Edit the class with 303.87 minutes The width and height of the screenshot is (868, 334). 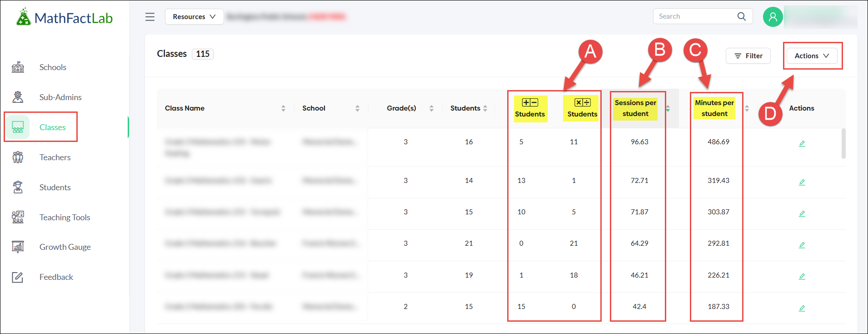[802, 214]
